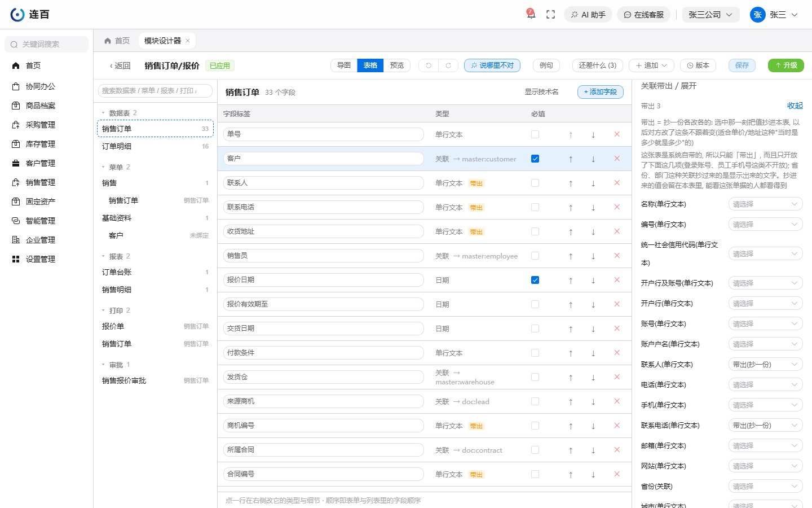Screen dimensions: 812x508
Task: Open 客户管理 sidebar item
Action: click(x=46, y=163)
